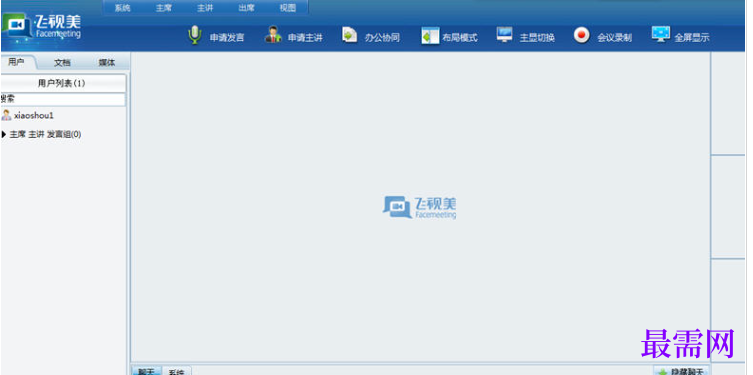This screenshot has width=753, height=375.
Task: Click the 用户列表(1) header
Action: 63,83
